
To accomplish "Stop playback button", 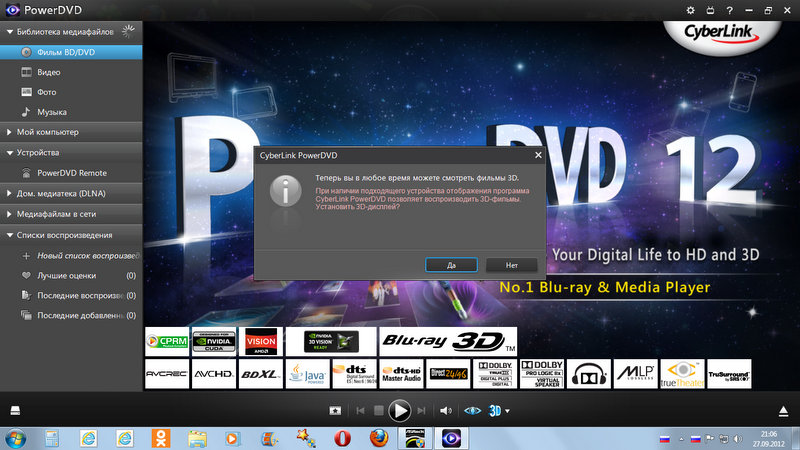I will (x=379, y=411).
